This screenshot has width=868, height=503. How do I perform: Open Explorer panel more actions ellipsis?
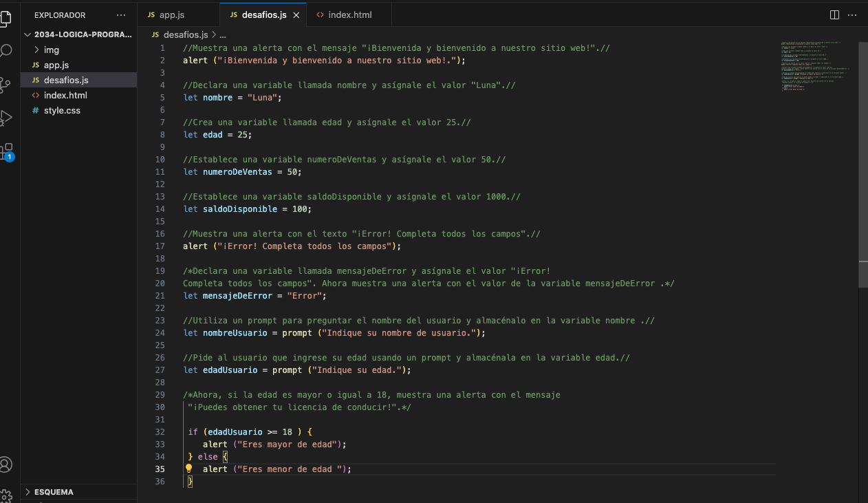click(x=121, y=14)
